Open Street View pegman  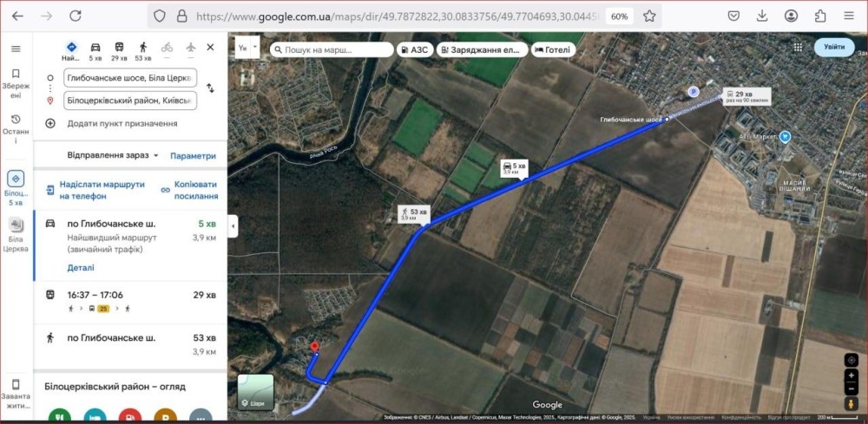(x=852, y=404)
